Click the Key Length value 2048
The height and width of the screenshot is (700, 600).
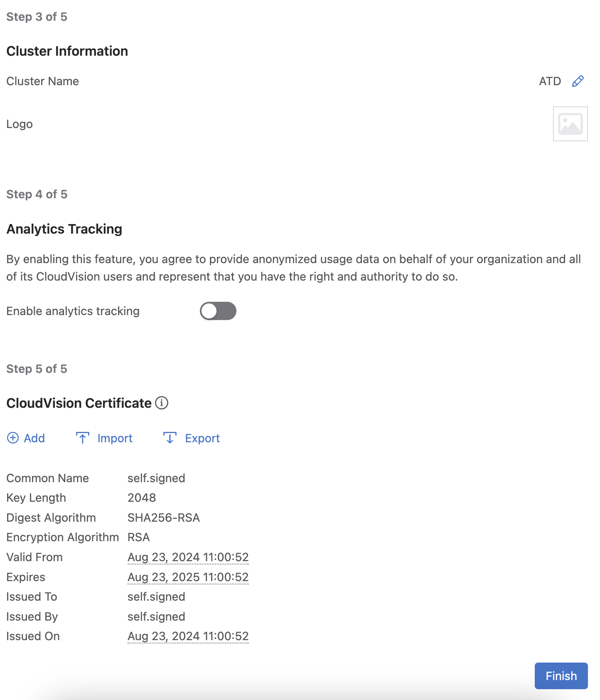tap(142, 498)
